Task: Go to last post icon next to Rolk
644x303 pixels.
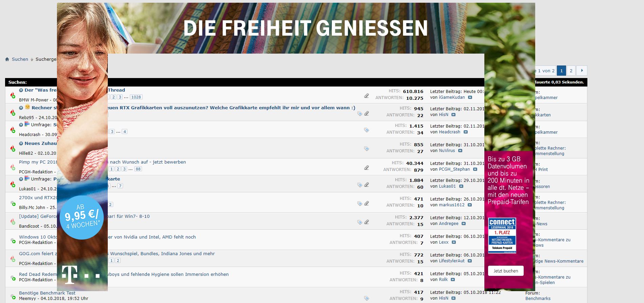Action: pyautogui.click(x=452, y=280)
